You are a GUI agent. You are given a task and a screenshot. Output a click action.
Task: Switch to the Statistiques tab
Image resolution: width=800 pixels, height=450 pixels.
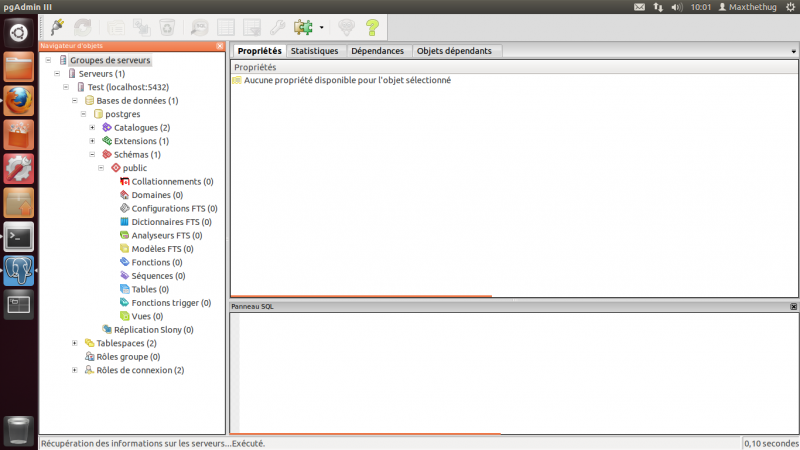click(x=314, y=51)
